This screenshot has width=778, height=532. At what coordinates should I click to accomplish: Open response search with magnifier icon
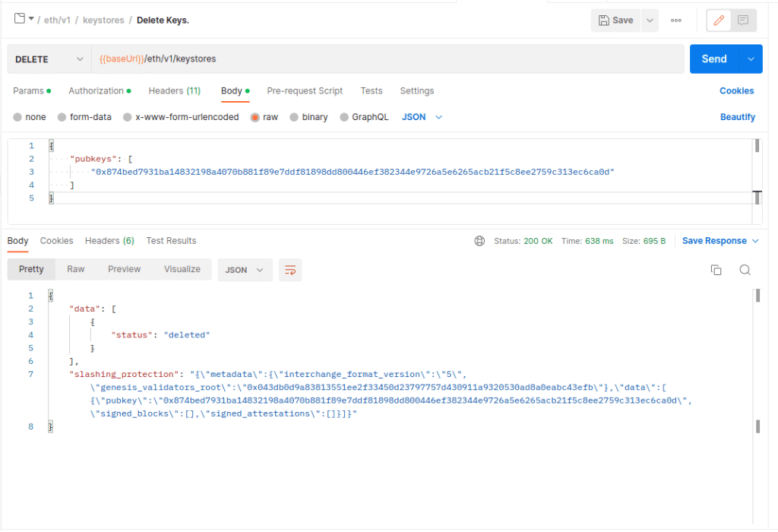(x=745, y=269)
